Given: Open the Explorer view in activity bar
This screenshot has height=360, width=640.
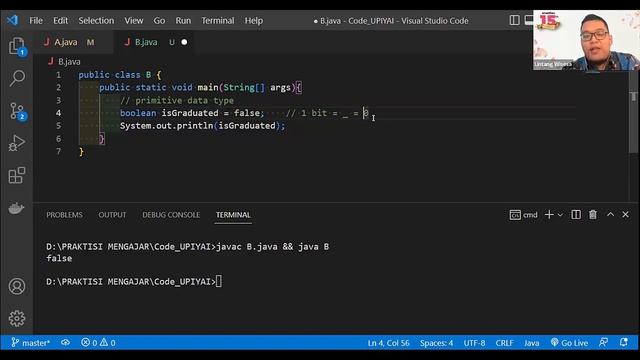Looking at the screenshot, I should pyautogui.click(x=17, y=46).
